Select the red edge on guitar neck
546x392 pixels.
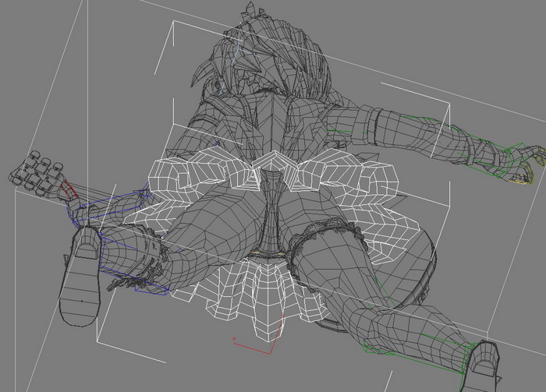pos(70,190)
